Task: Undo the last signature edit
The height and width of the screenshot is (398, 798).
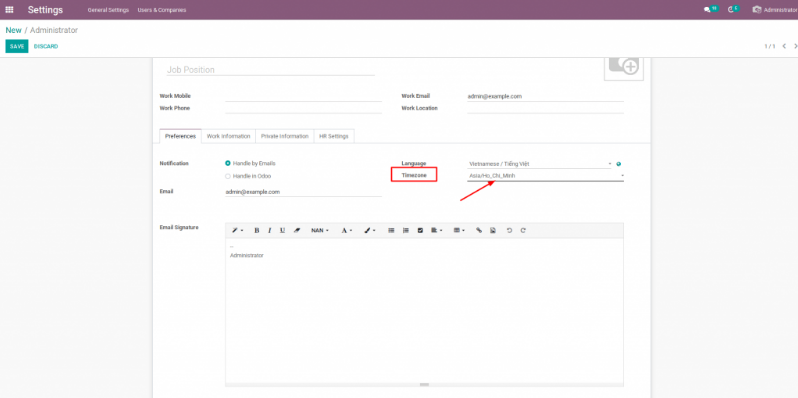Action: [509, 231]
